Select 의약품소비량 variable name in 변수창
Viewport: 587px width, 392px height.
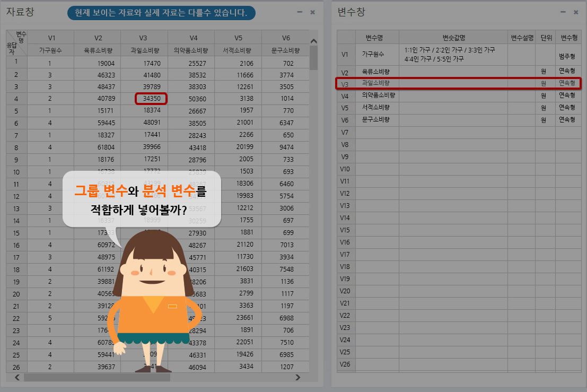(378, 95)
